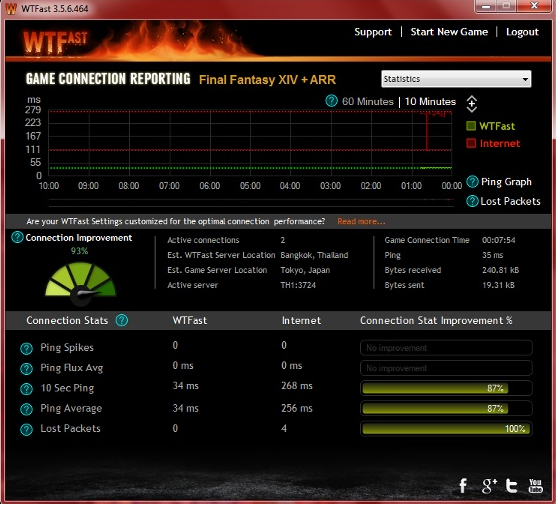
Task: Toggle WTFast green legend swatch
Action: click(471, 126)
